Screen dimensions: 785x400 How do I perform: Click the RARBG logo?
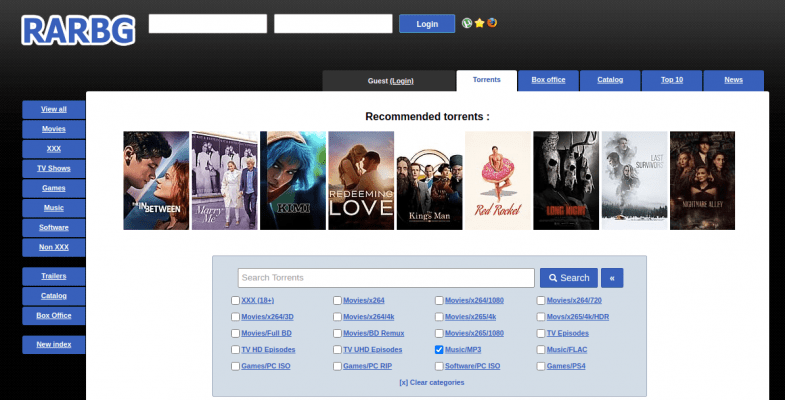(x=78, y=30)
